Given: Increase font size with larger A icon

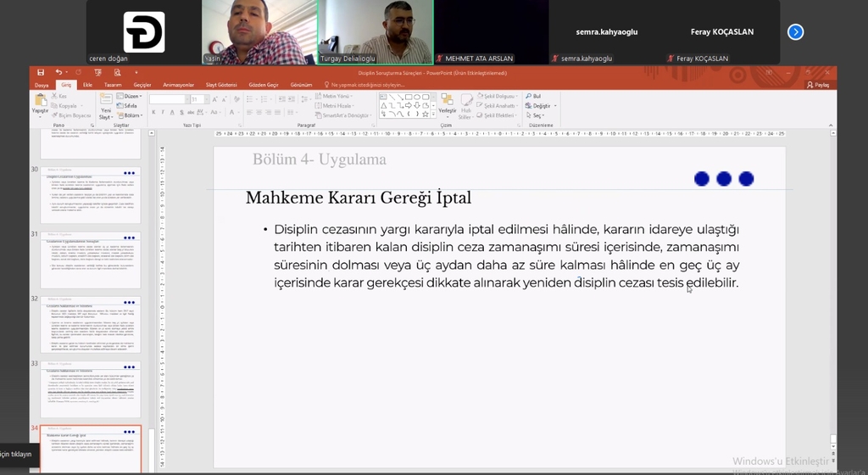Looking at the screenshot, I should click(214, 99).
